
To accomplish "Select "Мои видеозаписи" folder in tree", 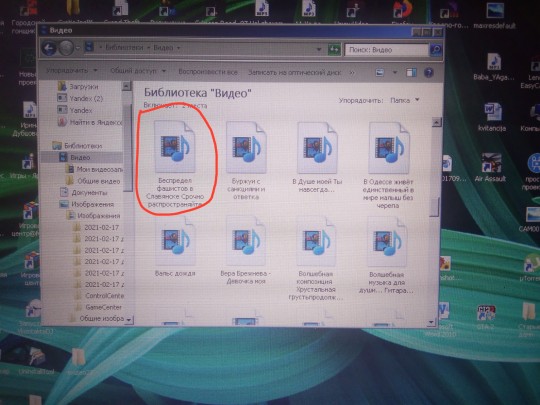I will pyautogui.click(x=99, y=169).
